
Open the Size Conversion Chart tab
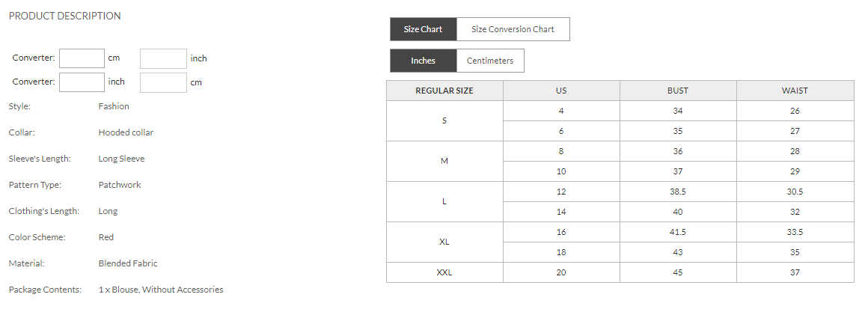pos(513,29)
